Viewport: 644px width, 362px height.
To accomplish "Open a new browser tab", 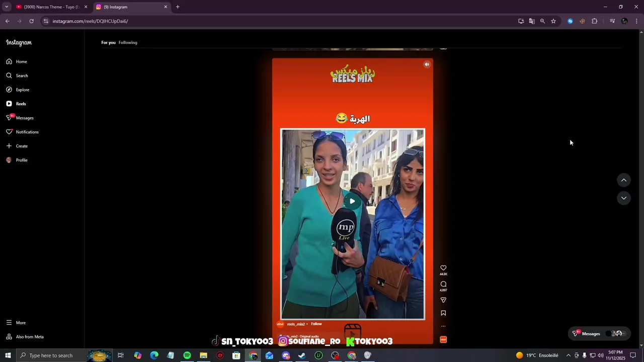I will [178, 7].
